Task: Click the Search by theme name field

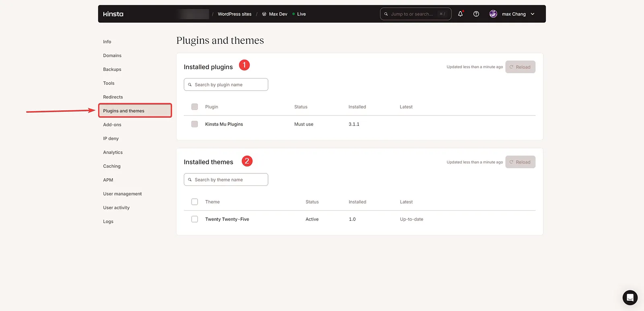Action: 226,179
